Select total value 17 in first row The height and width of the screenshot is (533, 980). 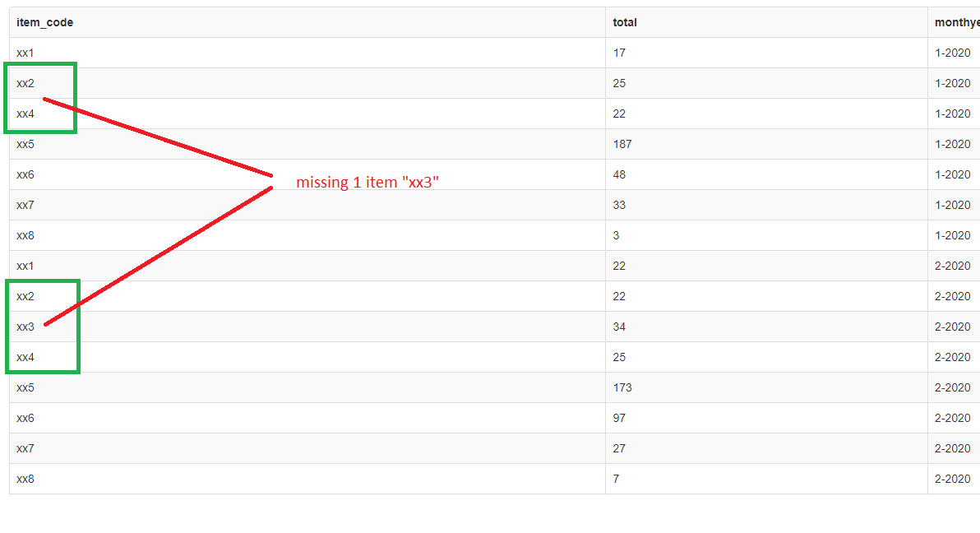[x=619, y=53]
